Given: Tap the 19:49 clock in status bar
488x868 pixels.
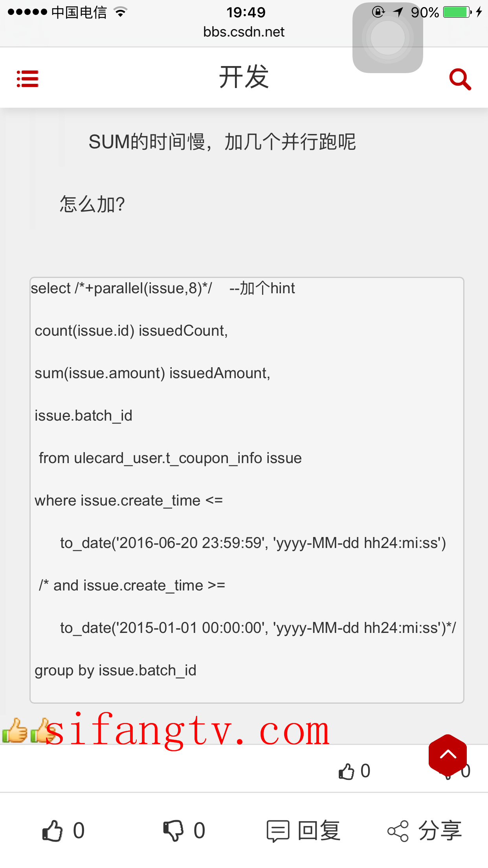Looking at the screenshot, I should (246, 12).
